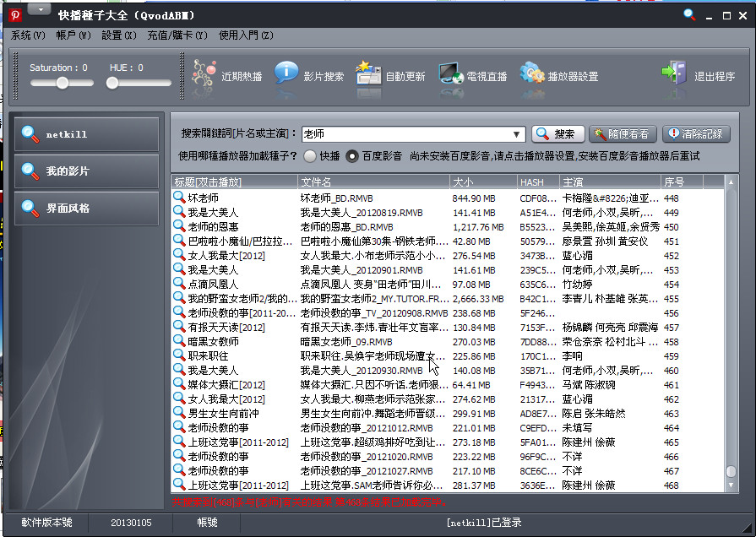Select the 巴啦啦小魔仙 row title
756x537 pixels.
point(240,241)
